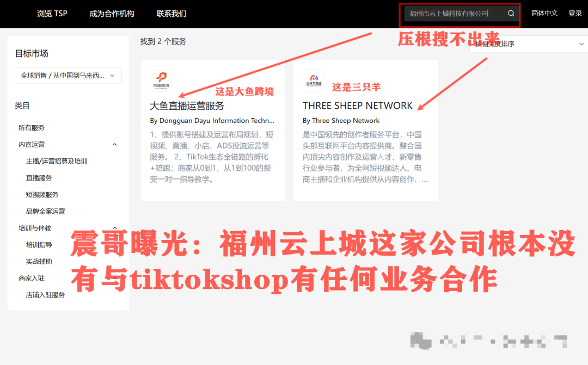Switch language via 简体中文
Screen dimensions: 588x365
(544, 14)
